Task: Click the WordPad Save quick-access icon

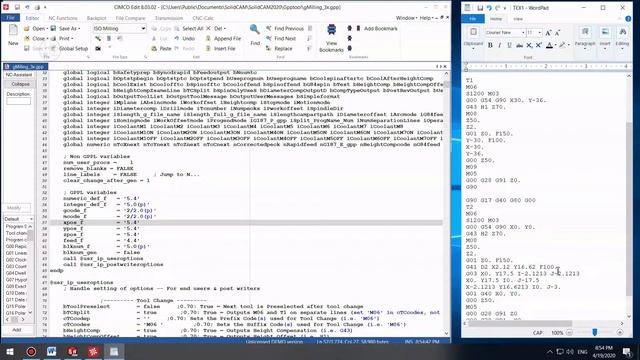Action: [x=480, y=8]
